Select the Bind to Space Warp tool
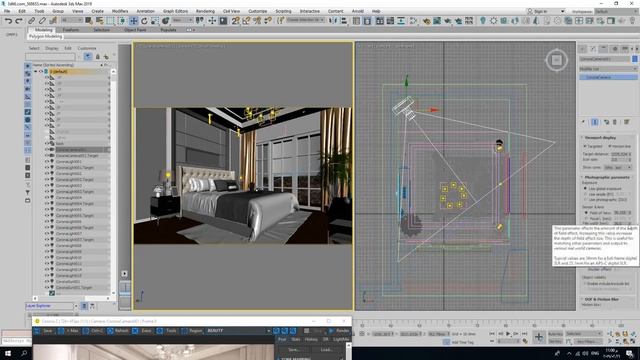The image size is (640, 360). [53, 20]
